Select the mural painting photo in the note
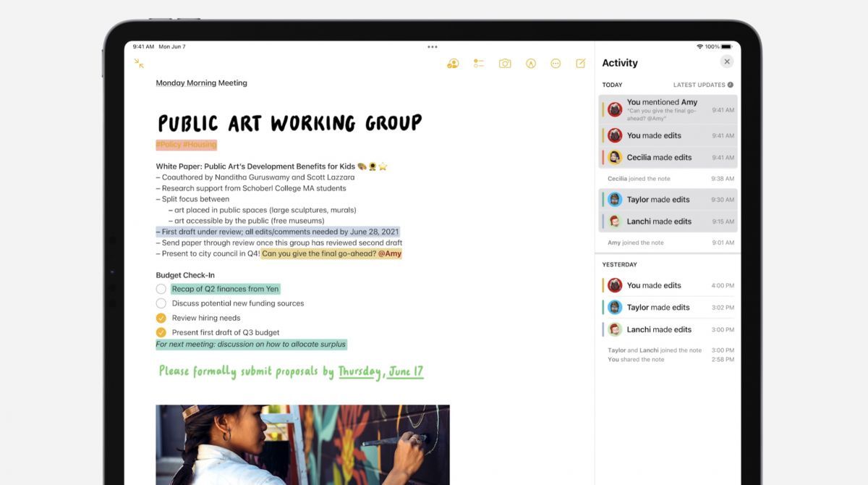Image resolution: width=868 pixels, height=485 pixels. pos(302,445)
